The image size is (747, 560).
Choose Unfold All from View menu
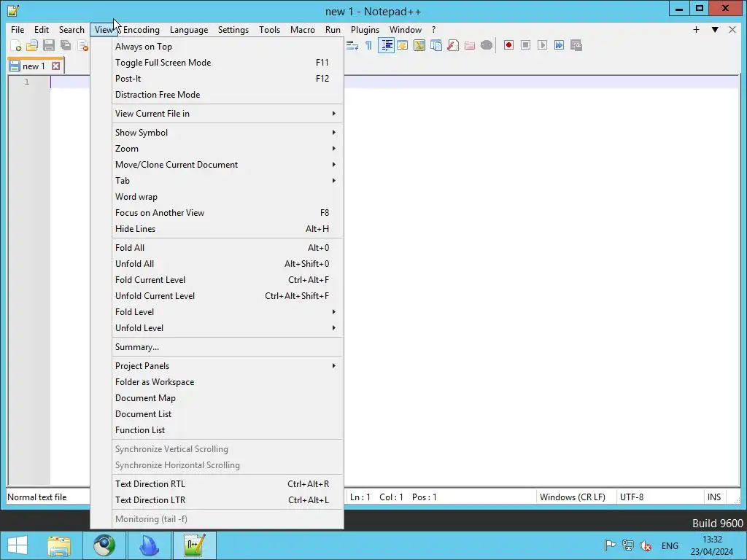(x=228, y=264)
